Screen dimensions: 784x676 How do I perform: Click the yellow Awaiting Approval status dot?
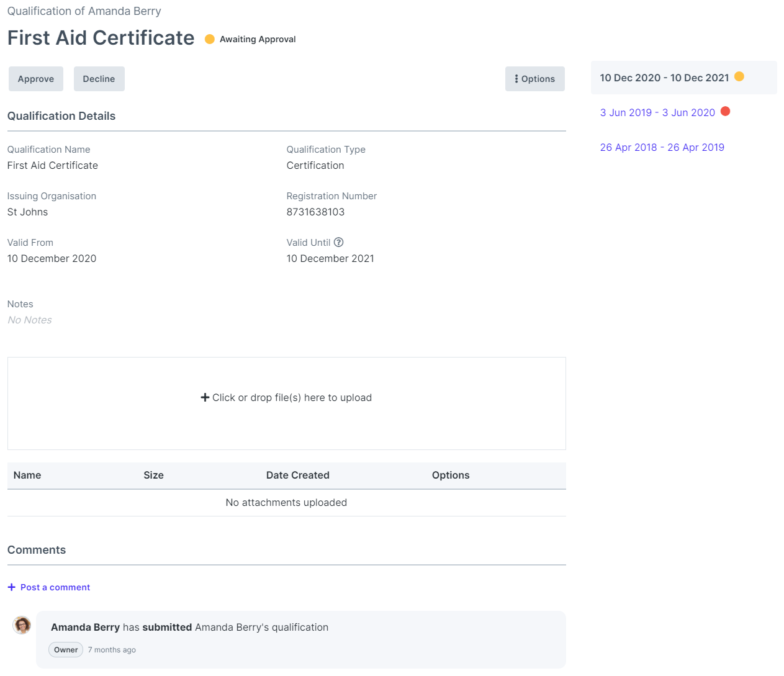210,39
